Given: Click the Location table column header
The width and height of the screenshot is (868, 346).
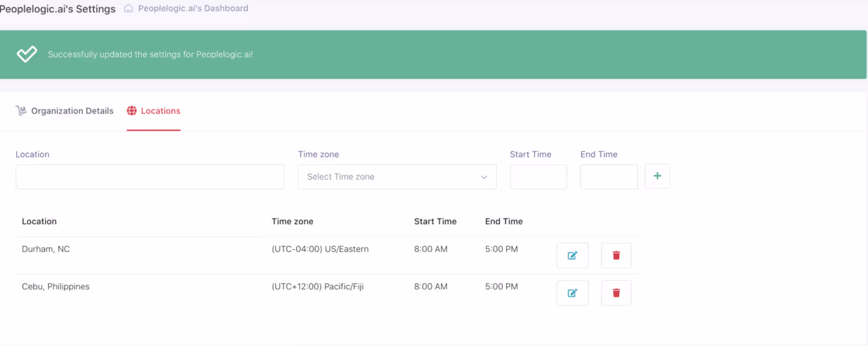Looking at the screenshot, I should pyautogui.click(x=40, y=221).
